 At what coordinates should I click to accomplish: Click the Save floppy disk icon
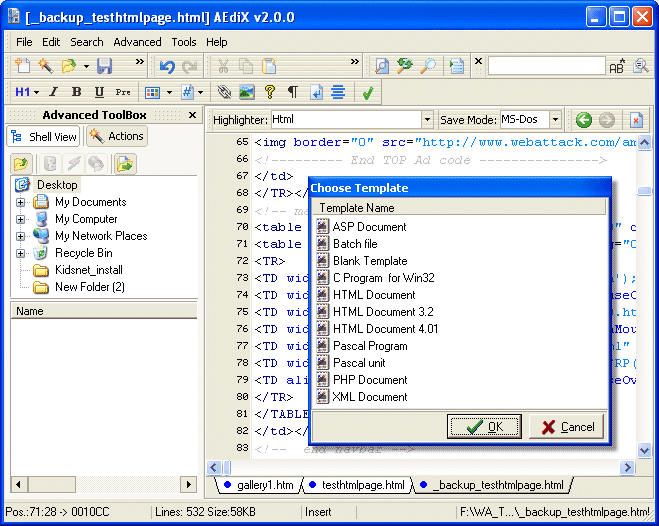point(105,66)
